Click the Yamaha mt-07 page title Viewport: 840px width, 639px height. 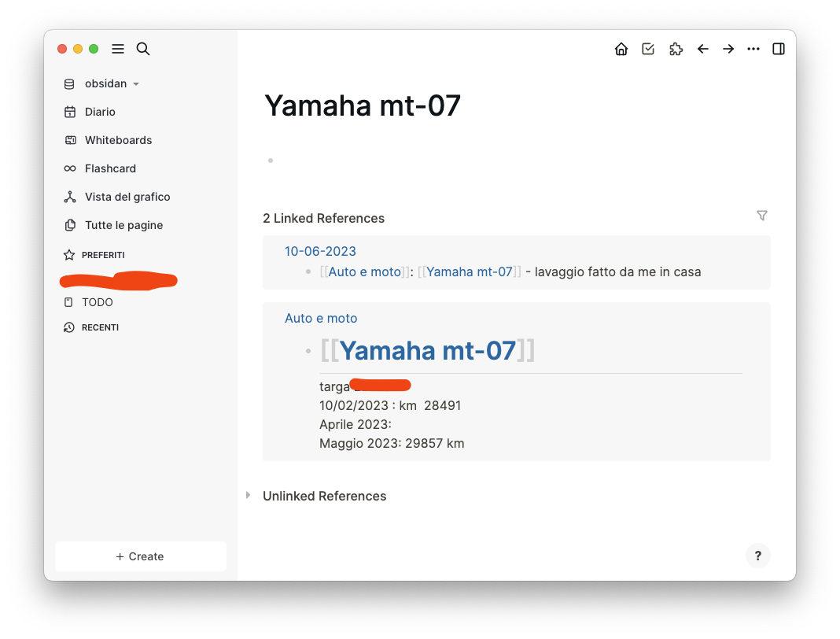pos(363,105)
